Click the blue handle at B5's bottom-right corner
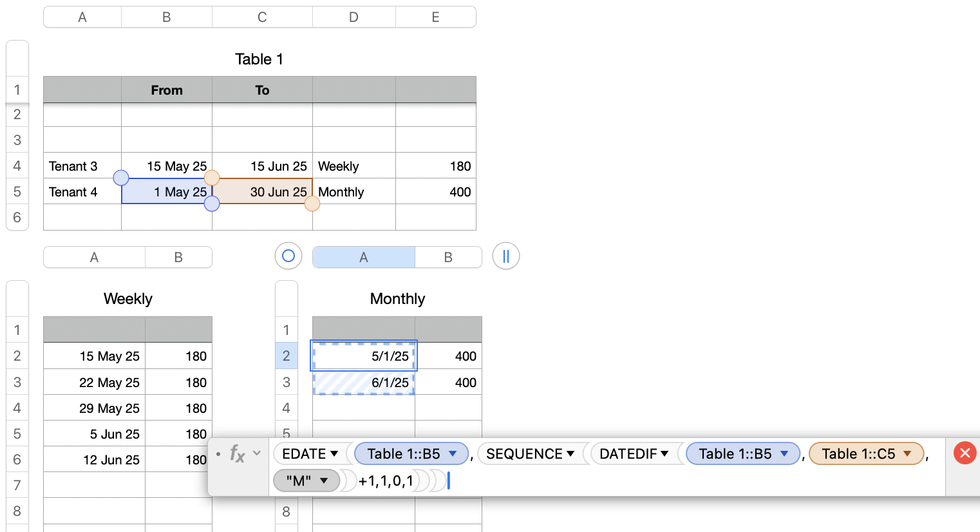This screenshot has width=980, height=532. coord(212,204)
